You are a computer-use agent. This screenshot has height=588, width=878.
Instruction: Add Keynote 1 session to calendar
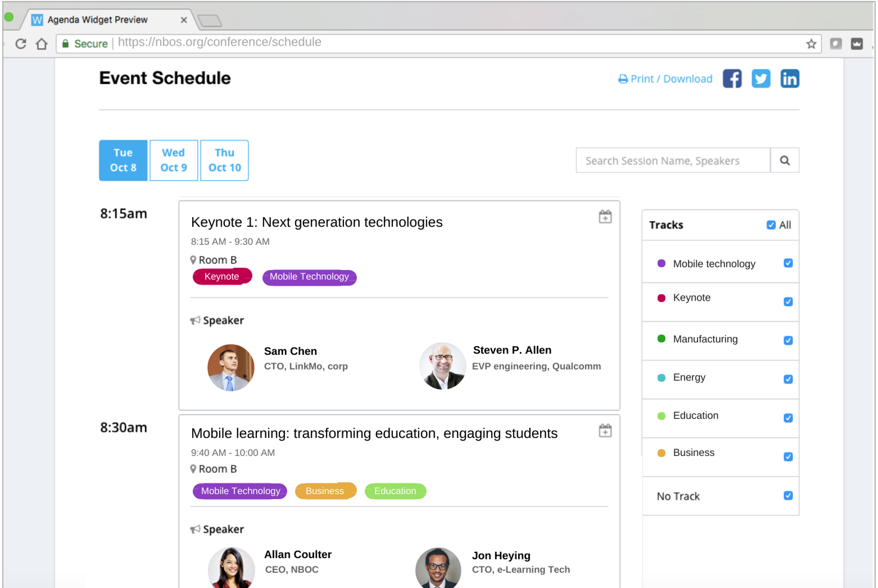point(605,217)
